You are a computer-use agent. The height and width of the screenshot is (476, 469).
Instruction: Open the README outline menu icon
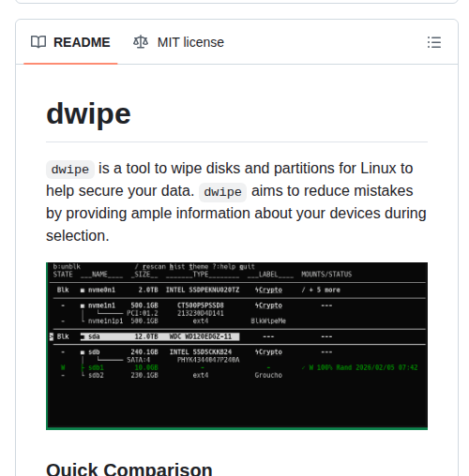pyautogui.click(x=434, y=42)
